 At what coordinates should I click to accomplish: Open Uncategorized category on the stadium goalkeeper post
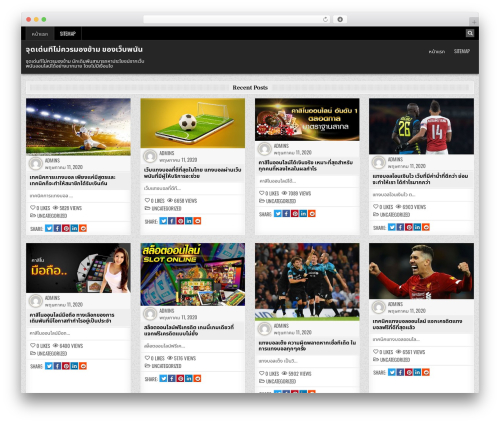[x=52, y=216]
